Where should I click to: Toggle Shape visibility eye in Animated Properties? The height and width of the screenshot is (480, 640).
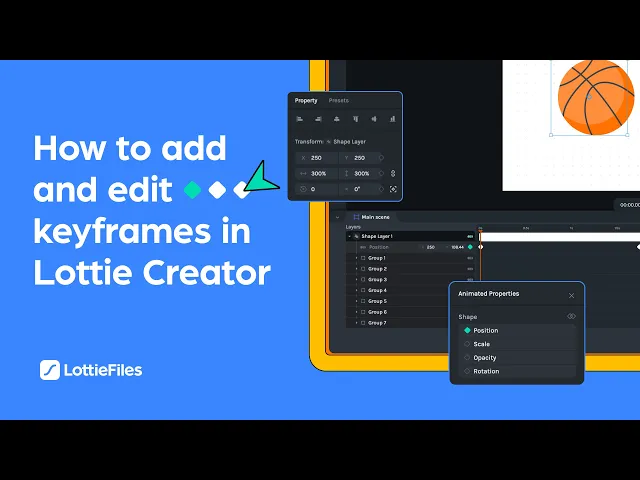tap(571, 316)
